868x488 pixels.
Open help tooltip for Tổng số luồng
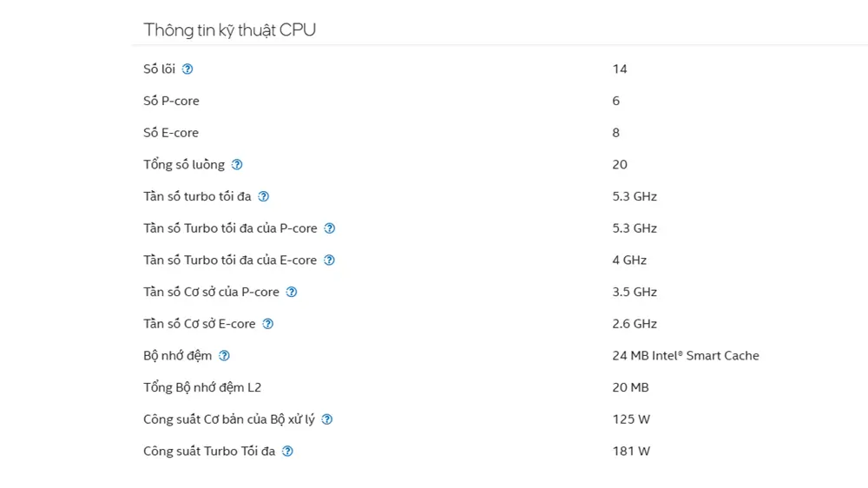coord(237,164)
